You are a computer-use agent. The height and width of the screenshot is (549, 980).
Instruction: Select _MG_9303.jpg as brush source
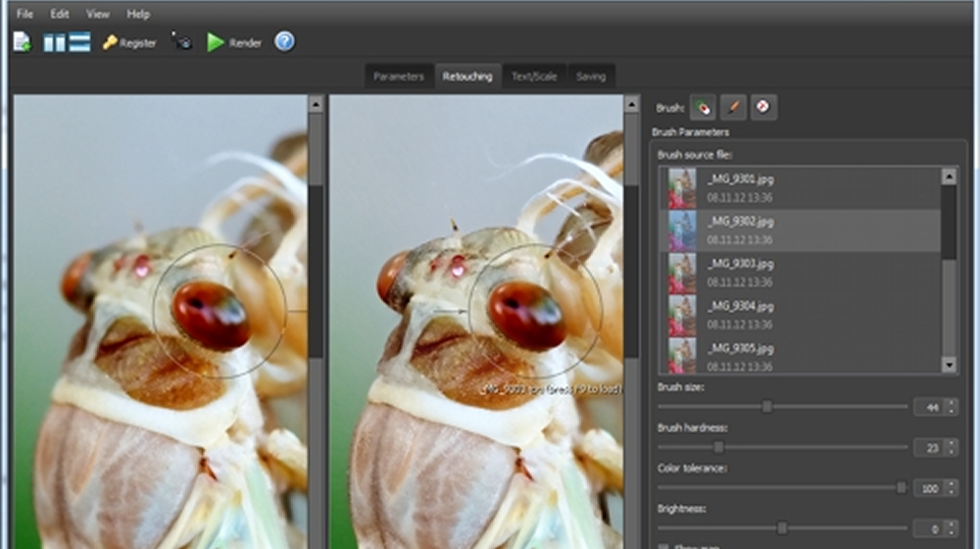click(801, 273)
